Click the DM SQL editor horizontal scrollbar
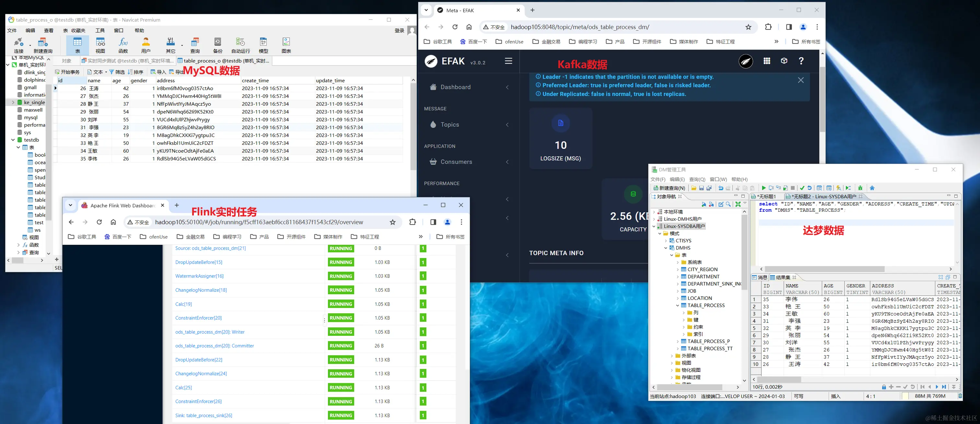 coord(824,269)
